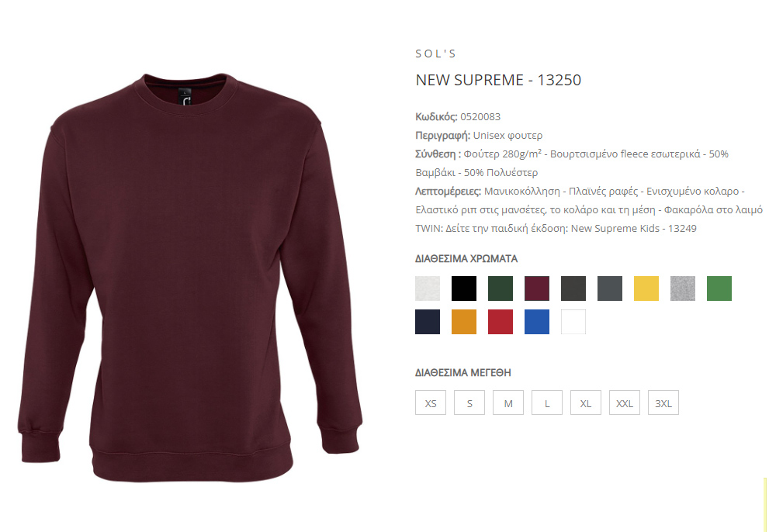Choose the dark green color swatch
The width and height of the screenshot is (769, 532).
tap(501, 288)
